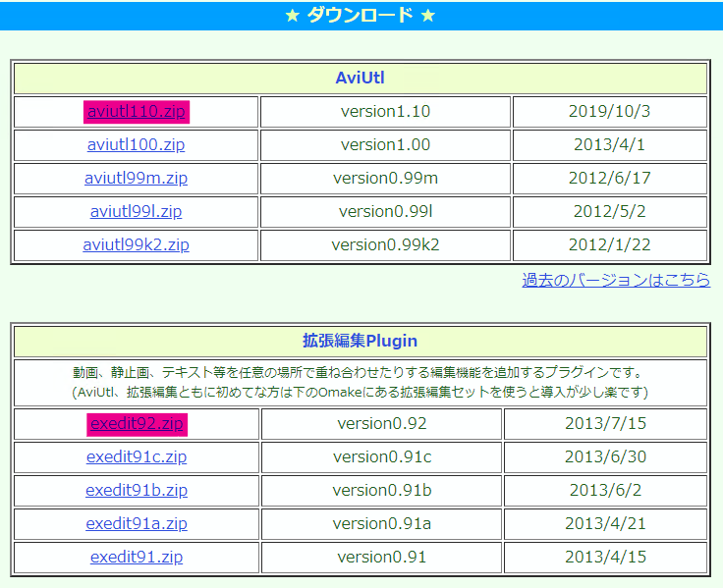
Task: Click the date 2013/7/15
Action: pyautogui.click(x=605, y=424)
